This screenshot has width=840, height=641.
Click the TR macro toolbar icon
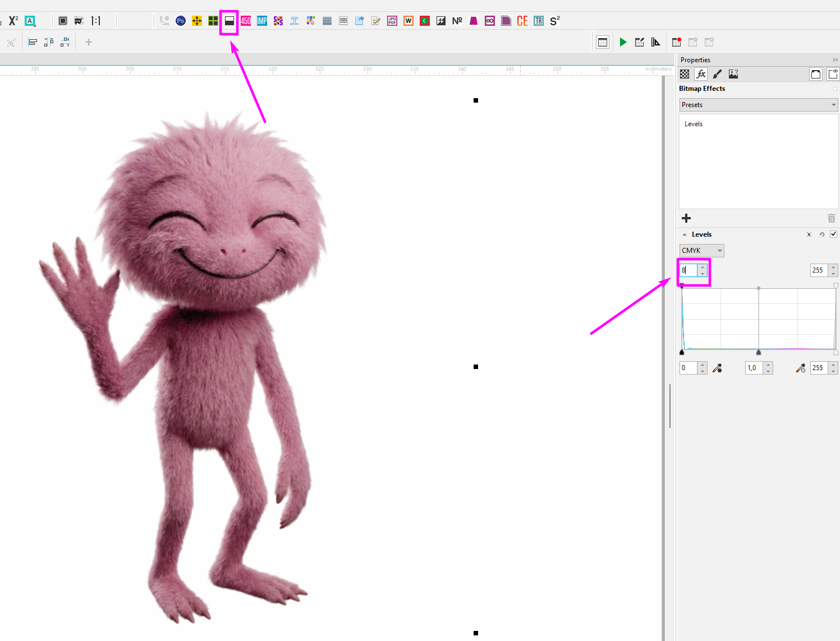click(x=539, y=21)
